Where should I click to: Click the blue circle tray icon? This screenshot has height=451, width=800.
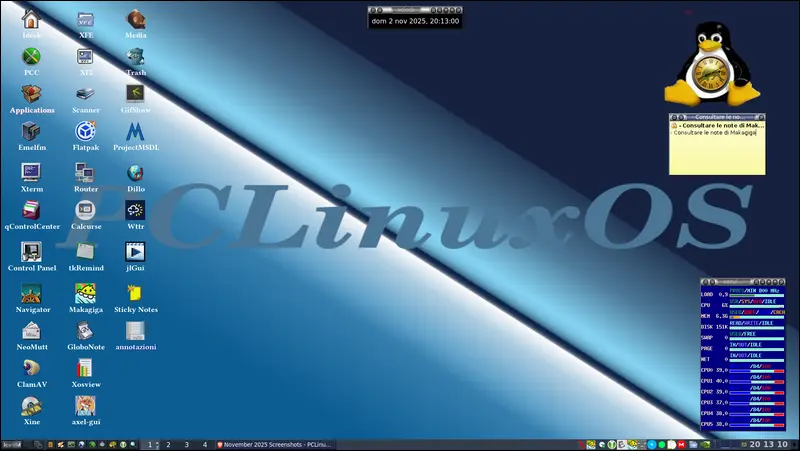pos(652,445)
